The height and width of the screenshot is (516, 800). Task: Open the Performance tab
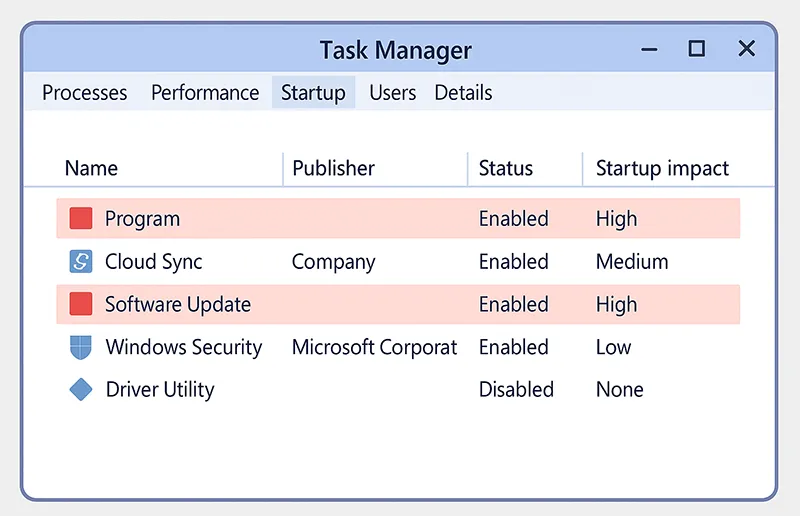click(x=205, y=93)
